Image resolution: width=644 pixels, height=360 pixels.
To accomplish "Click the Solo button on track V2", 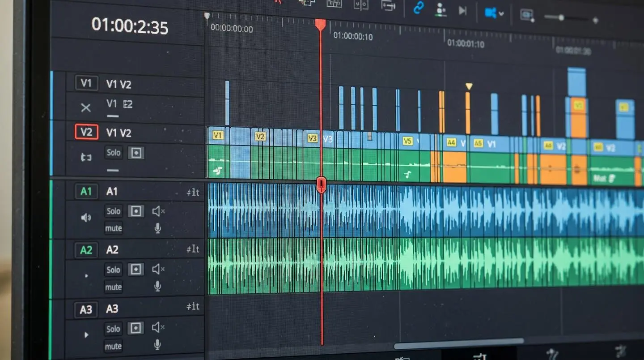I will pos(113,153).
